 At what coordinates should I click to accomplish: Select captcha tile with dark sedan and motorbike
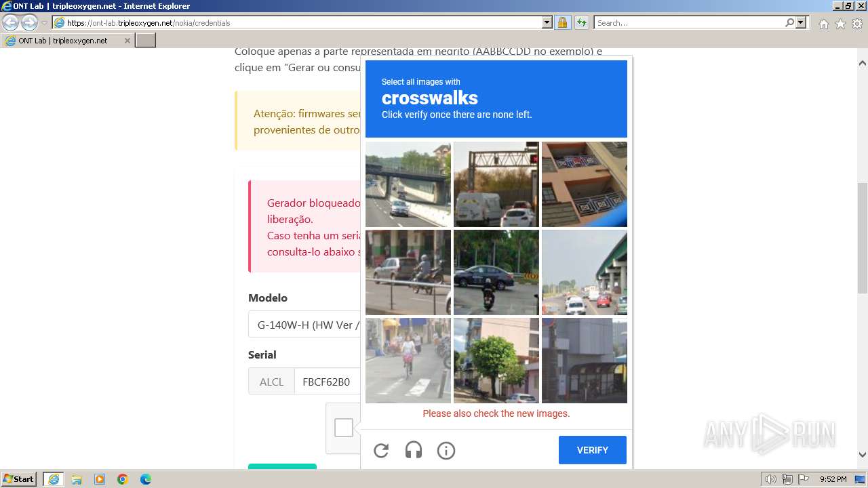pyautogui.click(x=496, y=272)
